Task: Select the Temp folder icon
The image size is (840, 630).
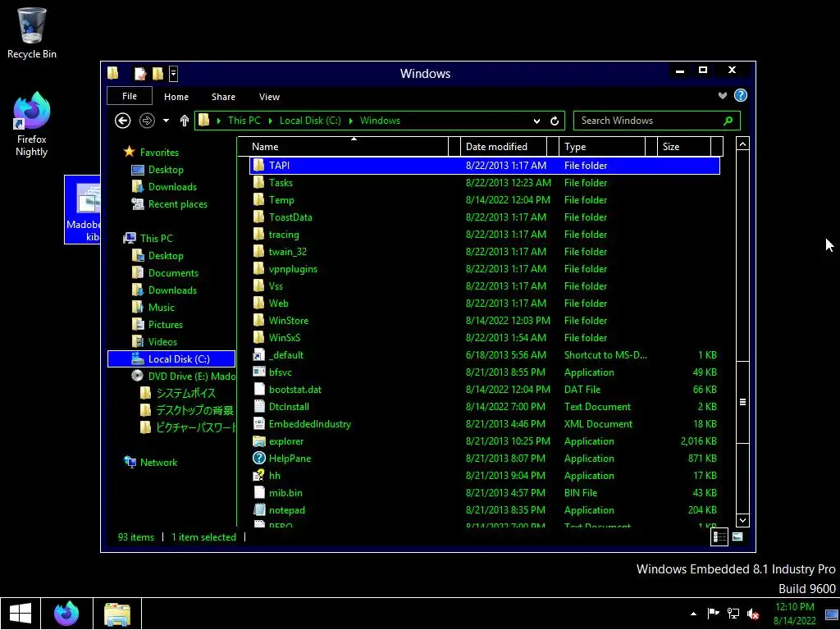Action: point(259,200)
